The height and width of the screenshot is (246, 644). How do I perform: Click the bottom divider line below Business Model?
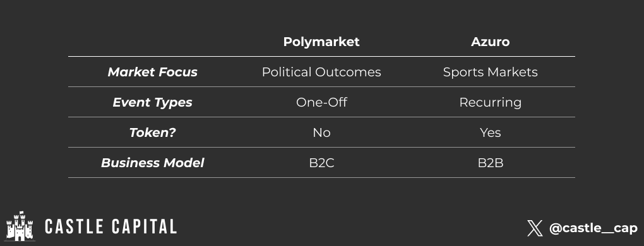pos(321,177)
